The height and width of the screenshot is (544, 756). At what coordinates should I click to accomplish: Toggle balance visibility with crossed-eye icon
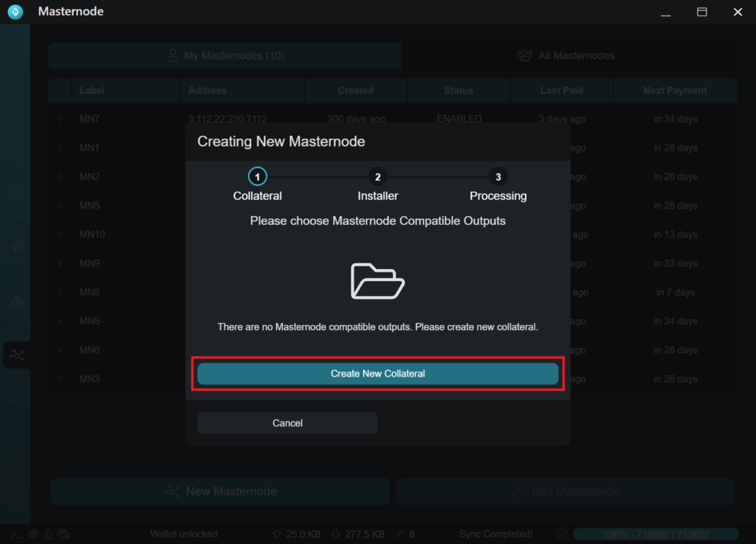[x=63, y=534]
